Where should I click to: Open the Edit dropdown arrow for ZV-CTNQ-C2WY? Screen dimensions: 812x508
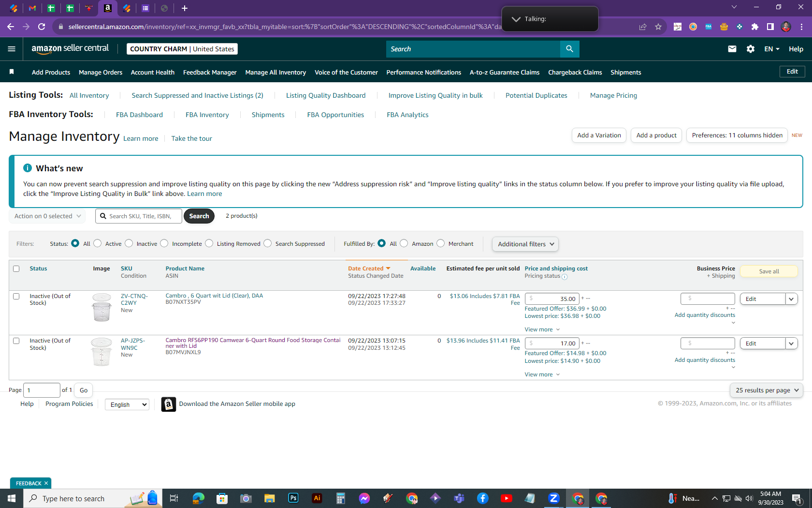click(791, 299)
